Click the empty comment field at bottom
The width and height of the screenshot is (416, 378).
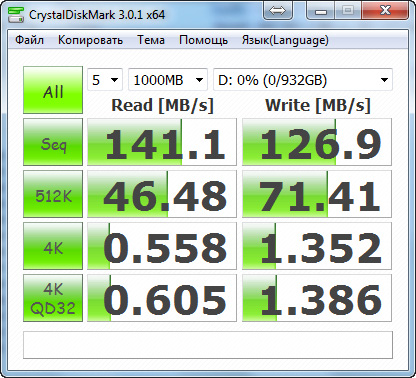(208, 345)
